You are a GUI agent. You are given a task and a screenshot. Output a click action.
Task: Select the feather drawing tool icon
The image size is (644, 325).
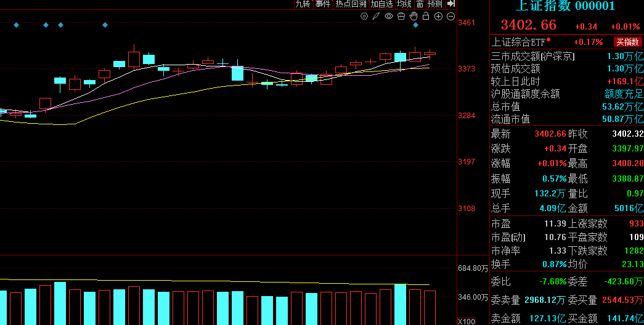coord(376,16)
